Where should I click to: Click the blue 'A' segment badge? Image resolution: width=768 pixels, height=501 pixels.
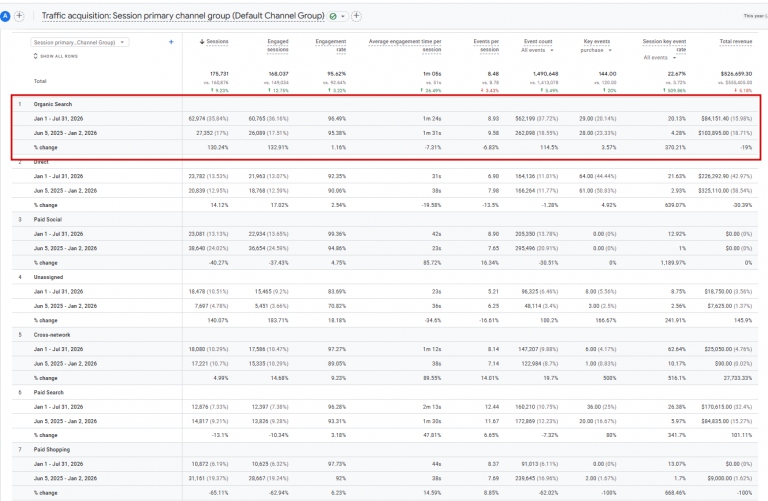pyautogui.click(x=5, y=16)
